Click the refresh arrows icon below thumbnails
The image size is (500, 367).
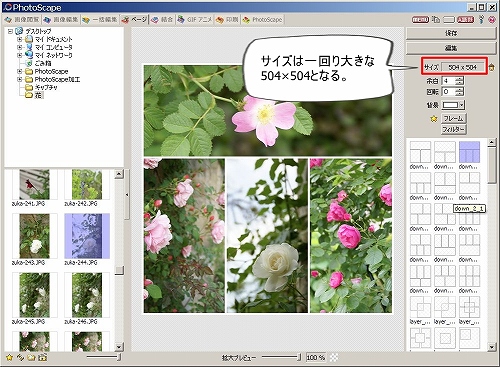pyautogui.click(x=20, y=358)
